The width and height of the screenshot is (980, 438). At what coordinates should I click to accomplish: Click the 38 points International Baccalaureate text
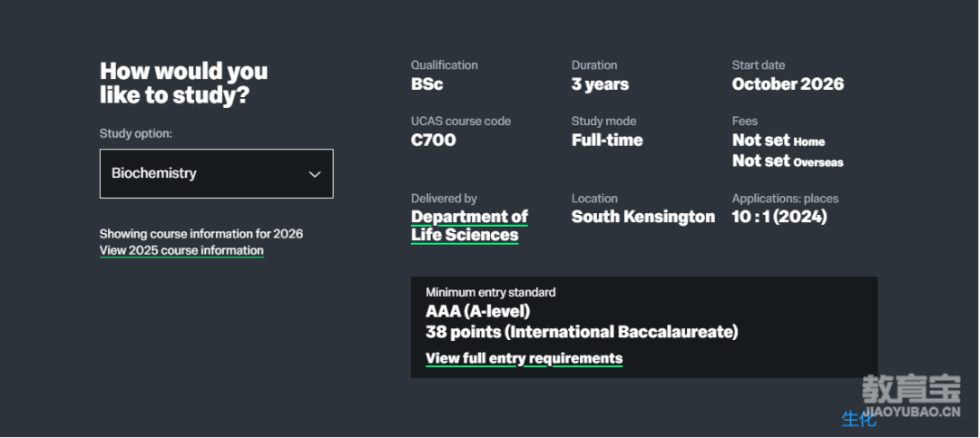tap(582, 332)
